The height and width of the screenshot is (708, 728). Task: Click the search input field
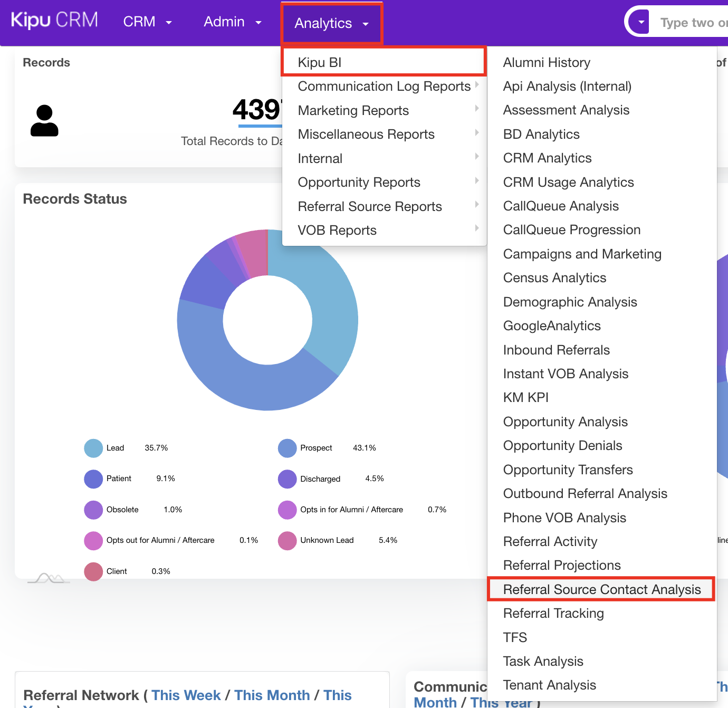tap(692, 22)
